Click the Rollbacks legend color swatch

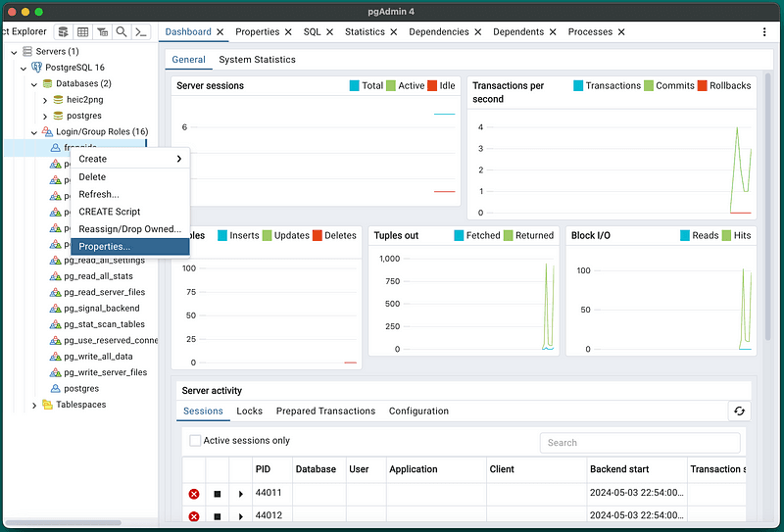tap(703, 86)
